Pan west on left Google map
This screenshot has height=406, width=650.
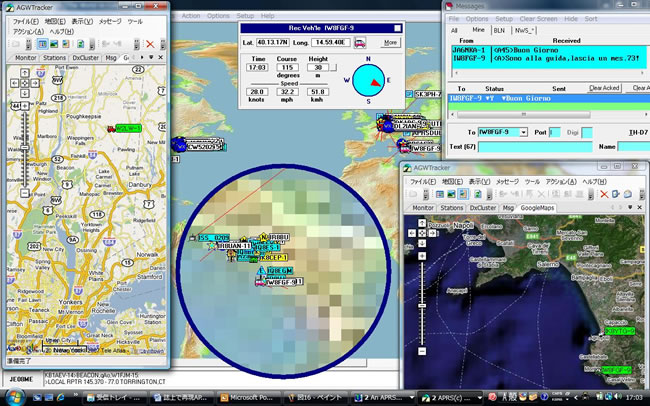(x=14, y=83)
